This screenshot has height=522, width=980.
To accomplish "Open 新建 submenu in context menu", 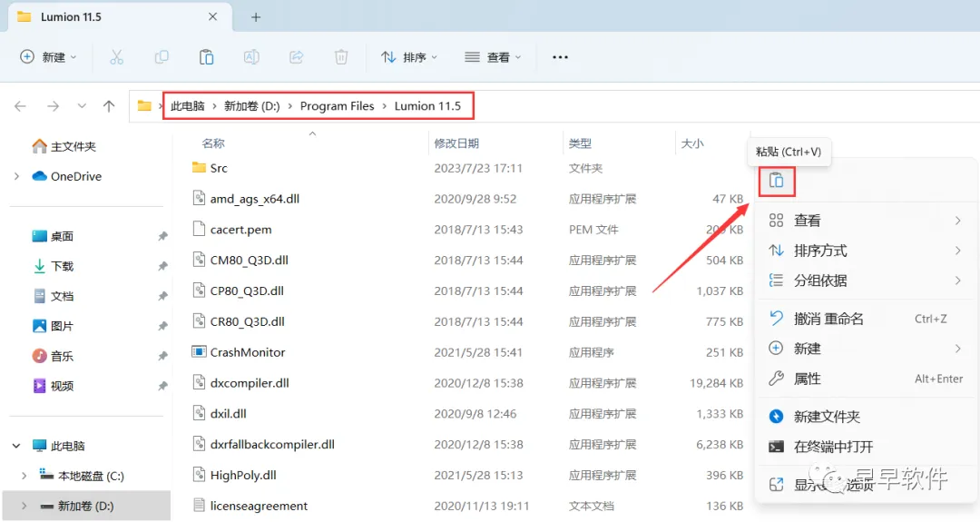I will click(866, 349).
